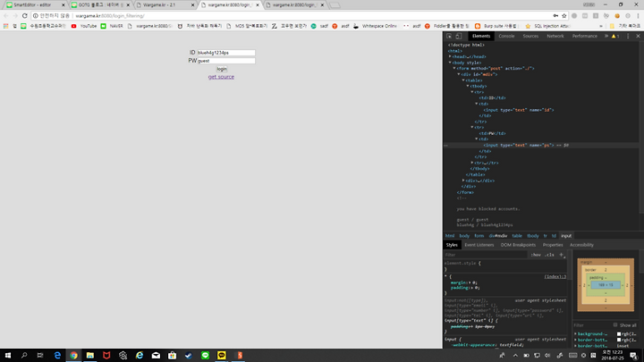Collapse the body style node
This screenshot has height=362, width=644.
point(450,63)
